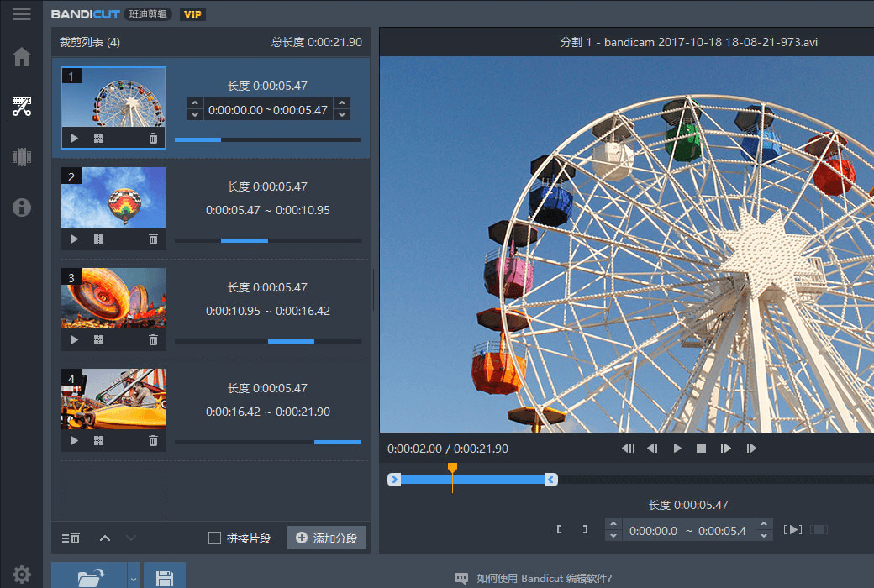Delete segment 4 with trash icon
The height and width of the screenshot is (588, 874).
pos(153,441)
